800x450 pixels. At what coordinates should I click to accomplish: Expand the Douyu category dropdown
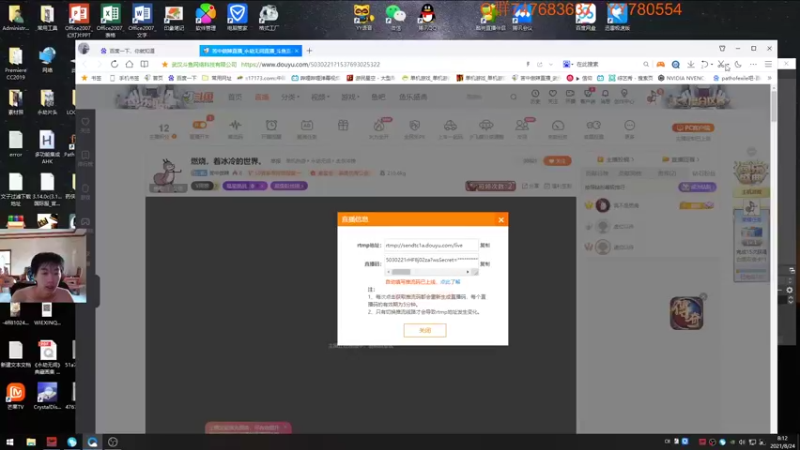point(290,97)
